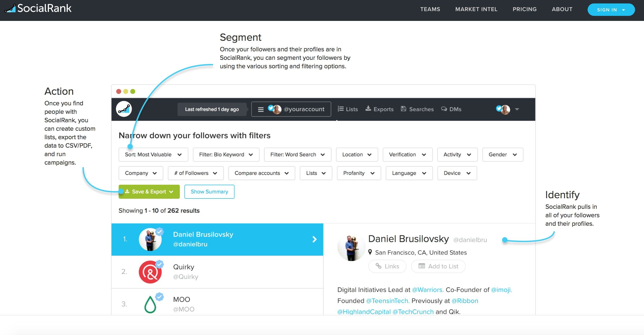Click the location pin icon near San Francisco

[x=370, y=252]
